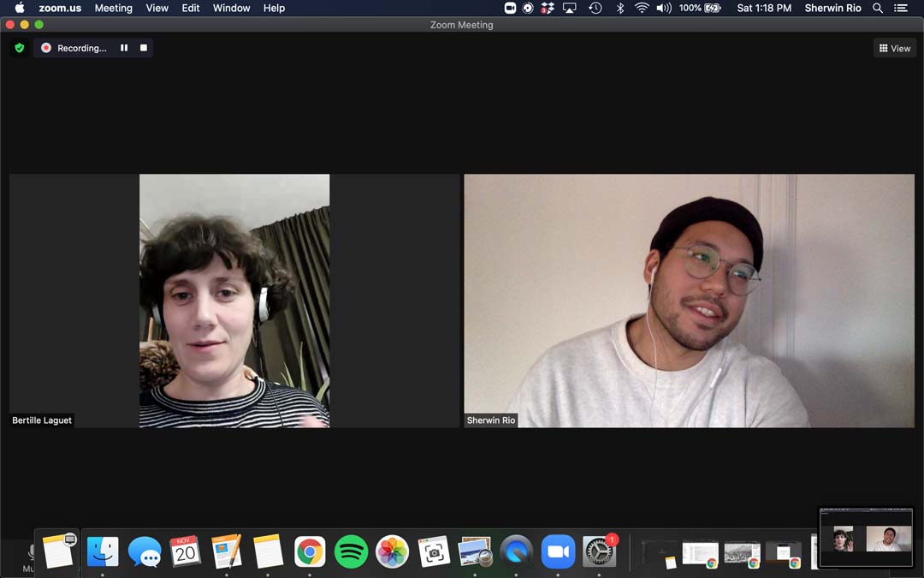Open System Preferences from the Dock
Image resolution: width=924 pixels, height=578 pixels.
(599, 552)
